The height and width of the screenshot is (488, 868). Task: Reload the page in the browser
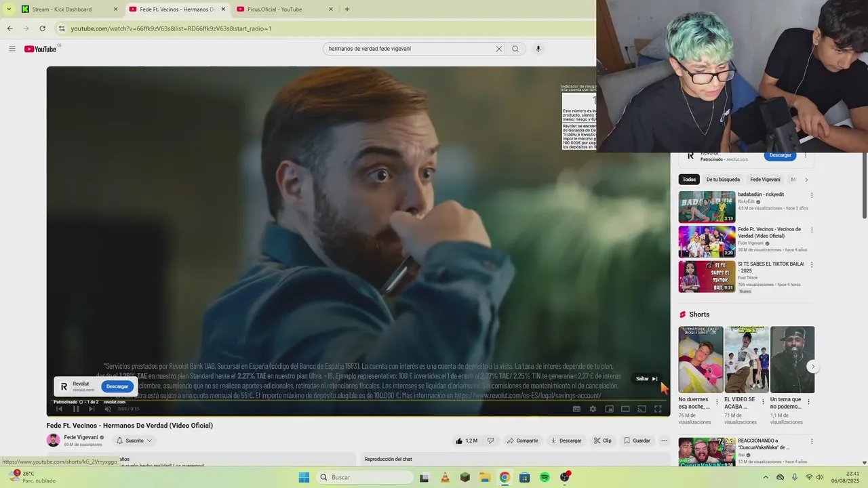(42, 28)
